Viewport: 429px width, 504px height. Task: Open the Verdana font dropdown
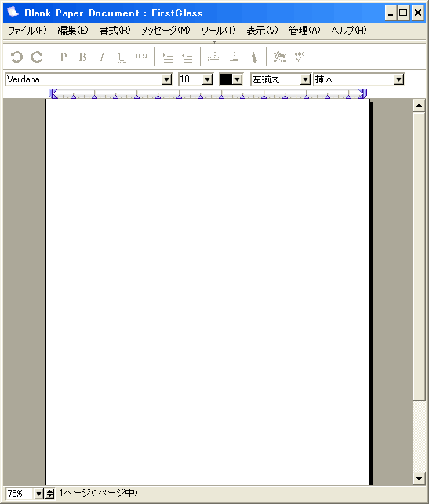point(166,79)
